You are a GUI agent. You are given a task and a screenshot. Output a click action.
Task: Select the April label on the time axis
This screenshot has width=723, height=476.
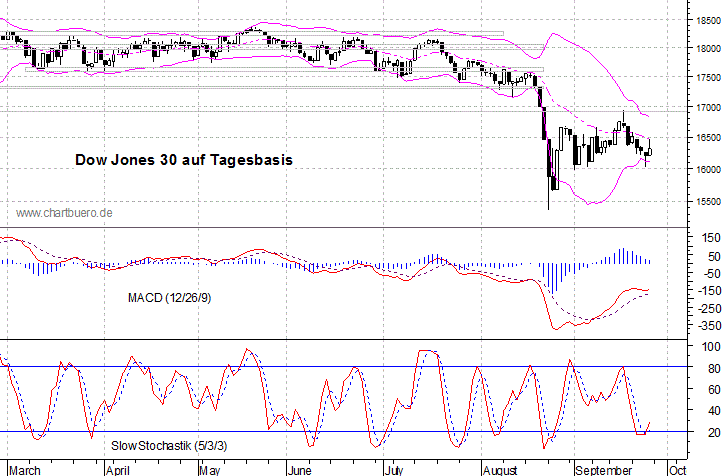click(x=117, y=470)
